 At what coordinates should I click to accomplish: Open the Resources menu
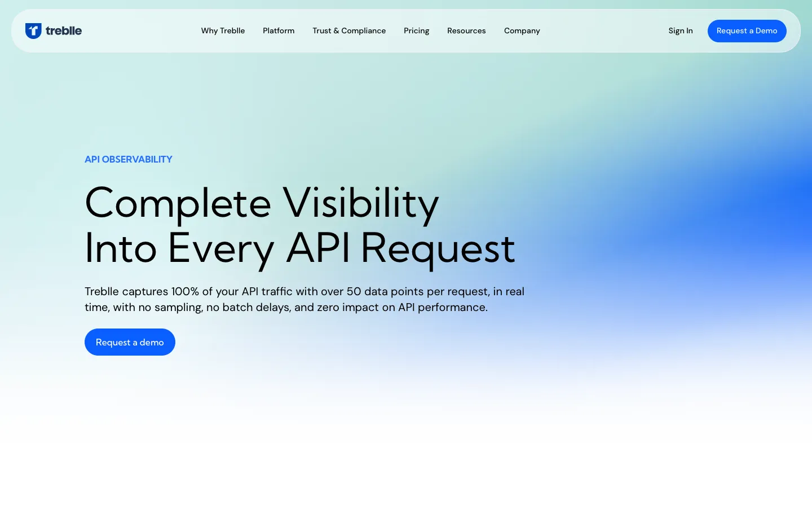tap(466, 30)
